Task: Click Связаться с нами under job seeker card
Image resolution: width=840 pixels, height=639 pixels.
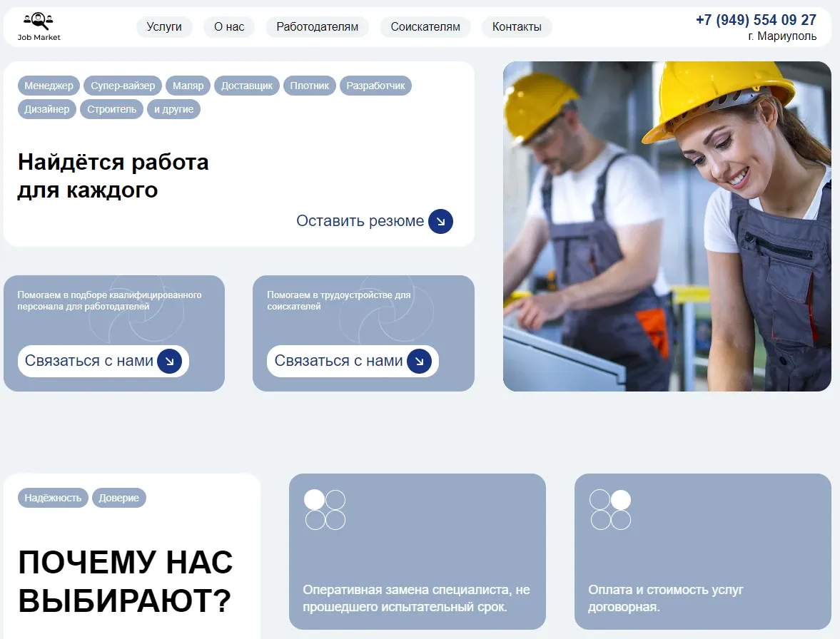Action: [353, 362]
